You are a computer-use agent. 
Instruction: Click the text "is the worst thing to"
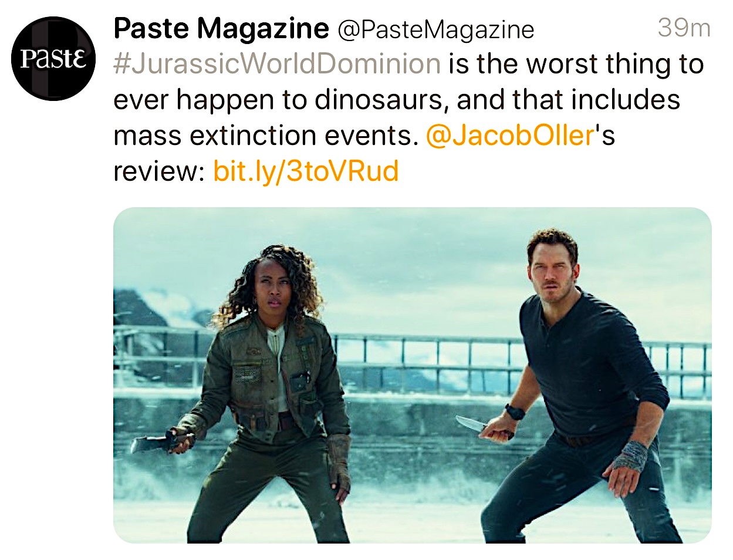(576, 63)
